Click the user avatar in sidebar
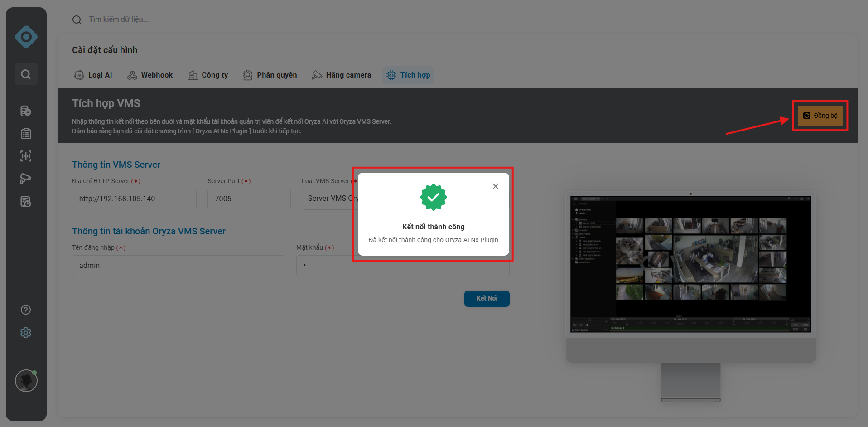 (x=26, y=381)
